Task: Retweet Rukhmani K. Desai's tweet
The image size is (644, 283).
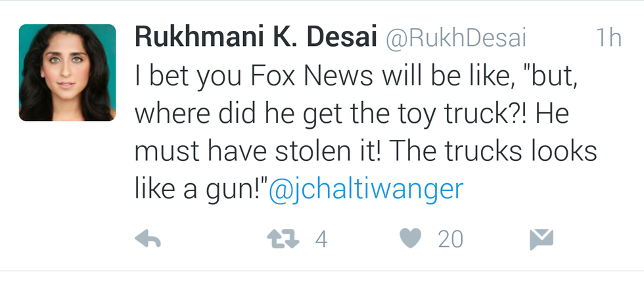Action: pos(283,240)
